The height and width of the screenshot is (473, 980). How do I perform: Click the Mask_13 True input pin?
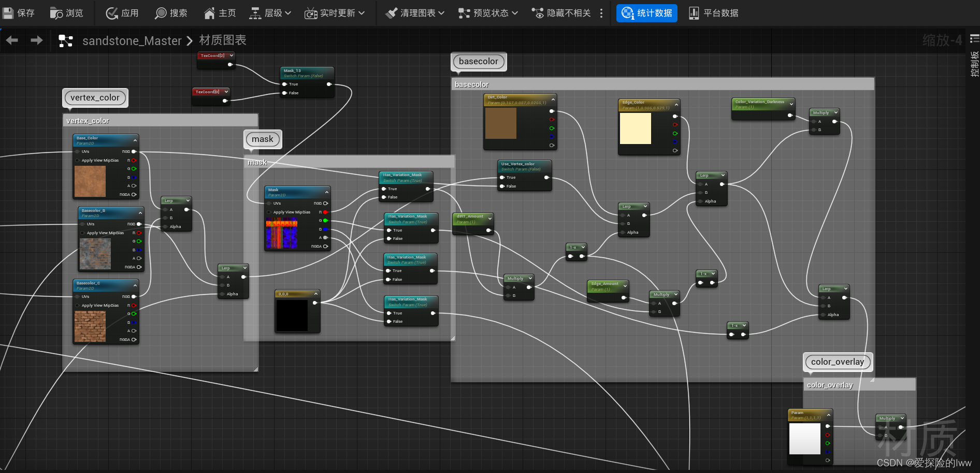point(285,84)
